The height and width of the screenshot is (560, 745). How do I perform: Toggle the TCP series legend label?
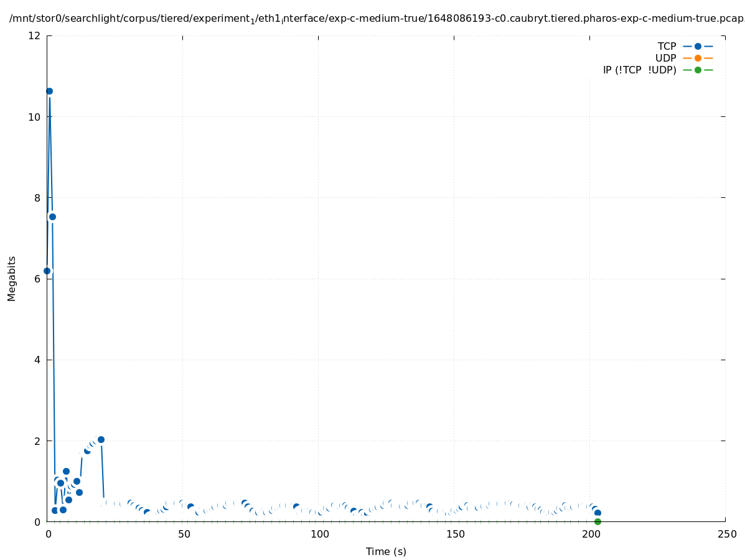pos(667,46)
